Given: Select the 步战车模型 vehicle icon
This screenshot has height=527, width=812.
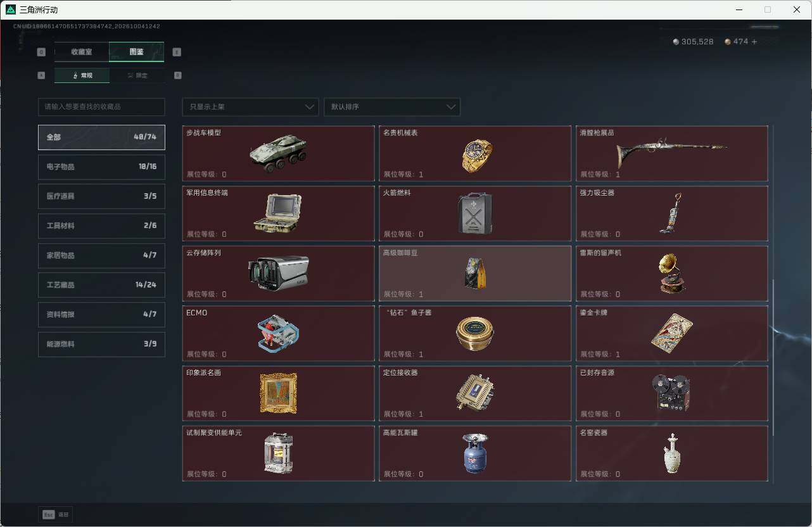Looking at the screenshot, I should 278,153.
